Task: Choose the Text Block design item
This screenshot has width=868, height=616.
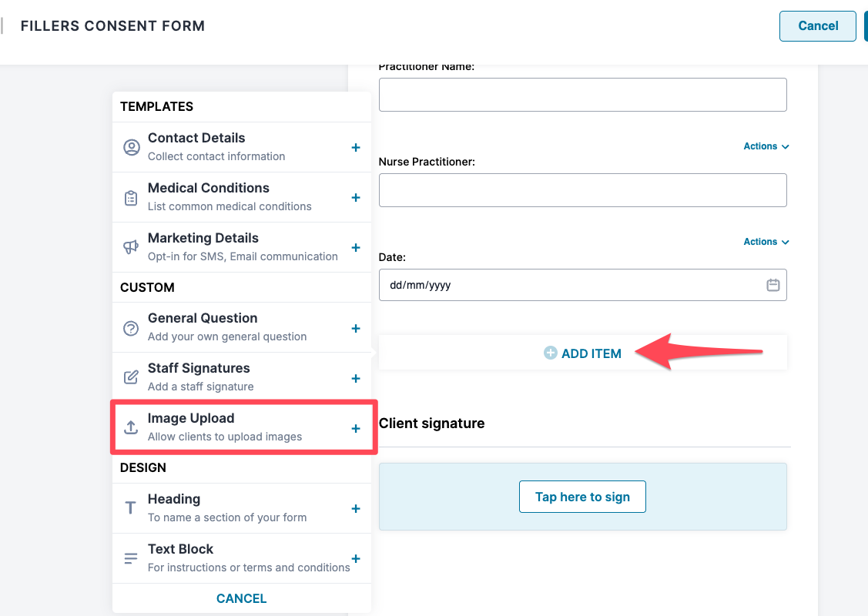Action: click(x=231, y=558)
